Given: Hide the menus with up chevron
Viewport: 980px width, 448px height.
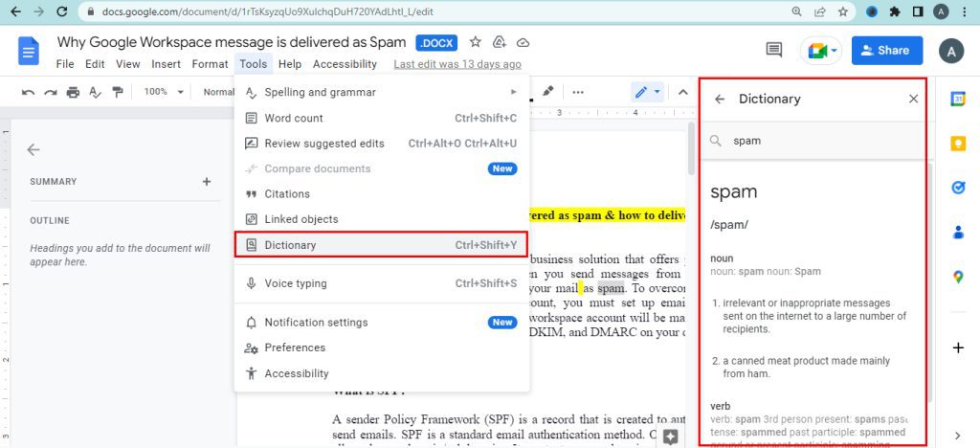Looking at the screenshot, I should (683, 93).
